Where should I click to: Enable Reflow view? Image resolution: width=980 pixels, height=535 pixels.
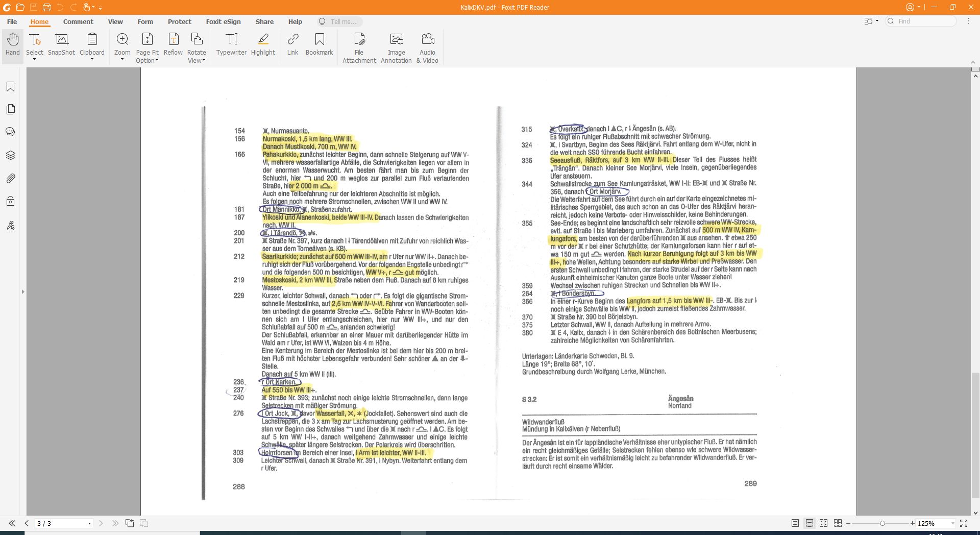[173, 44]
